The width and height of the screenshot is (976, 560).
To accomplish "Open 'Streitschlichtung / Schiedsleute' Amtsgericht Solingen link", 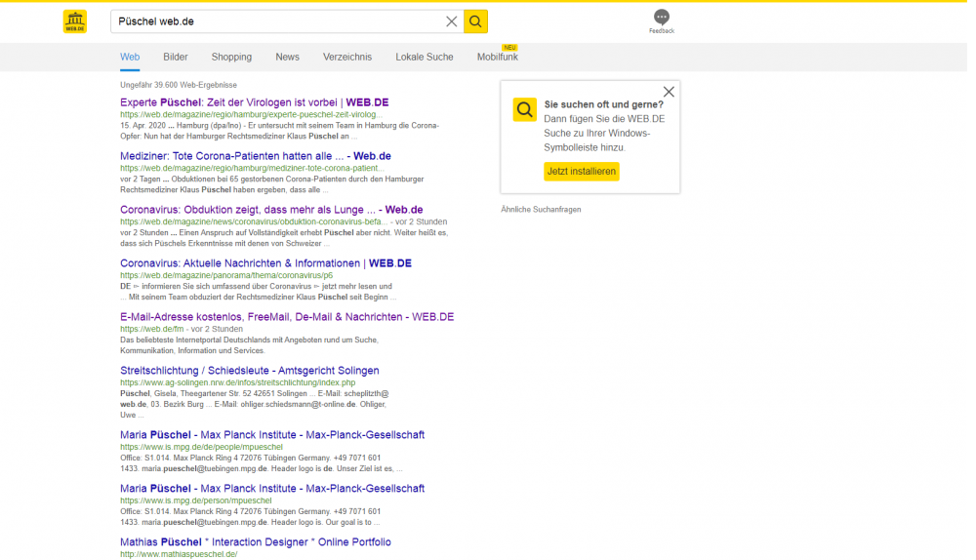I will [x=249, y=371].
